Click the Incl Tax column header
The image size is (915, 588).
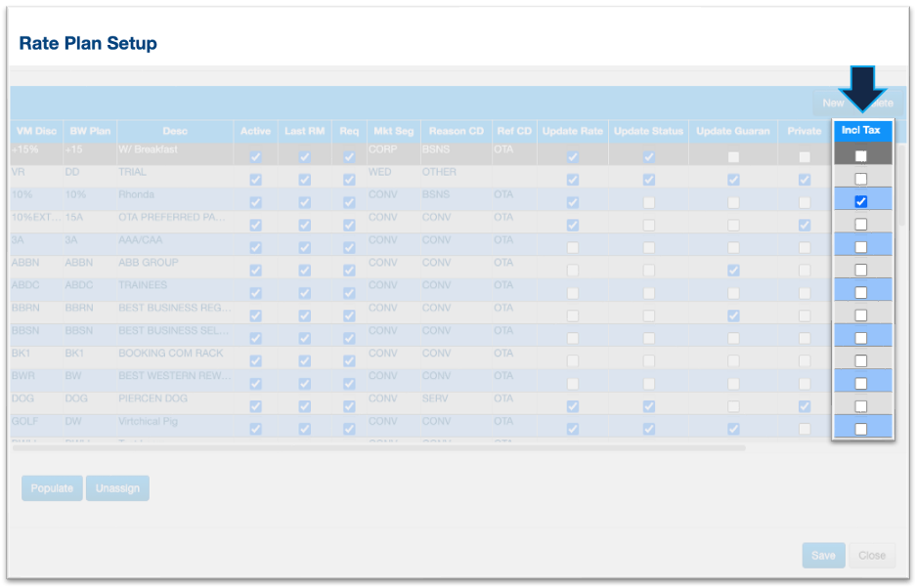[860, 131]
